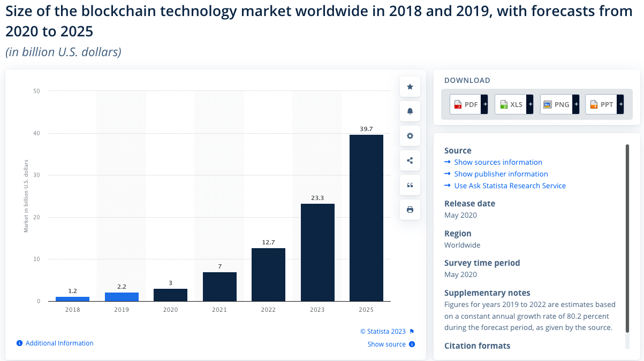Open citation options via the quote icon
This screenshot has height=361, width=644.
410,185
